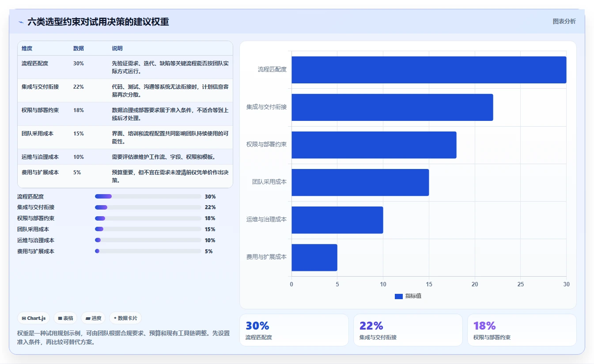Click description starting 代码、测试、沟通
The width and height of the screenshot is (594, 364).
click(170, 90)
